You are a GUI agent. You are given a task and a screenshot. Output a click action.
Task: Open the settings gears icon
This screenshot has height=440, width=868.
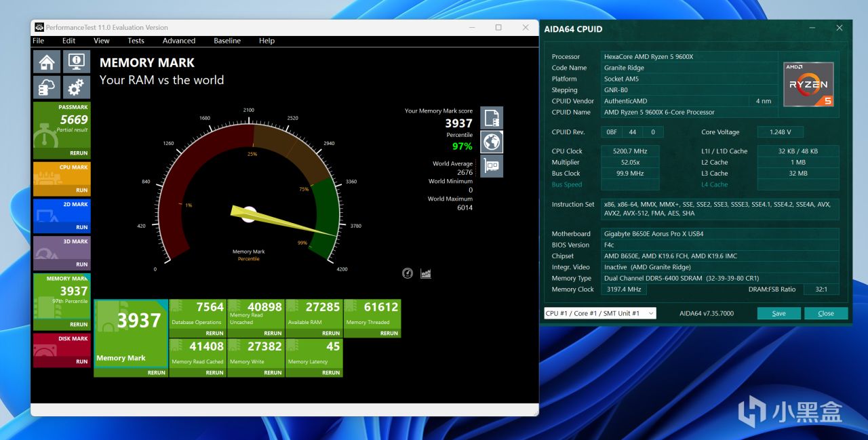coord(77,87)
